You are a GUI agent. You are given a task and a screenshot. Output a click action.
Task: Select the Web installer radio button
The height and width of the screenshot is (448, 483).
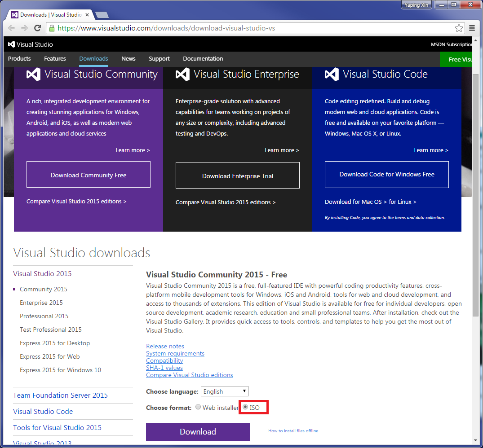198,407
